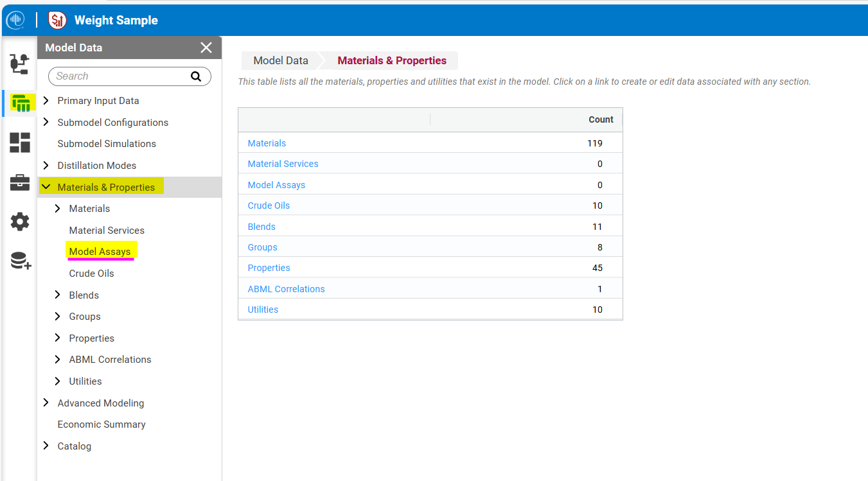Collapse Materials & Properties node

pos(46,188)
